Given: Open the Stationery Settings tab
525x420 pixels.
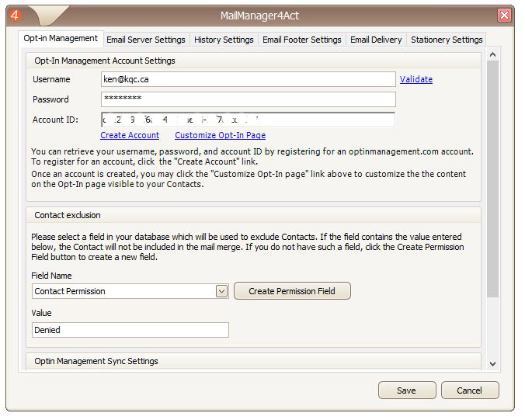Looking at the screenshot, I should [447, 40].
